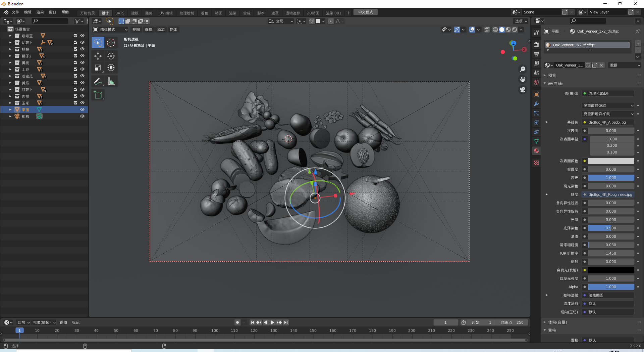Switch to rendered viewport shading

click(x=515, y=29)
